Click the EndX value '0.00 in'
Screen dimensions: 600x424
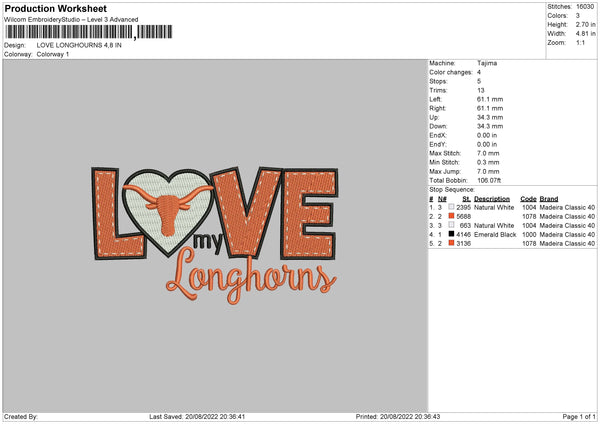[487, 135]
